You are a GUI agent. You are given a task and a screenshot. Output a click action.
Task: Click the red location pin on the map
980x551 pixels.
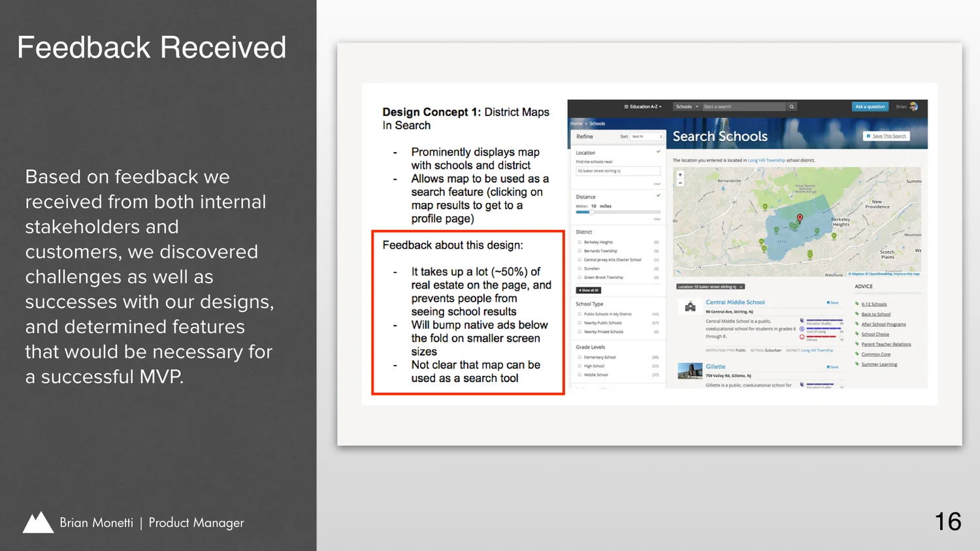800,219
